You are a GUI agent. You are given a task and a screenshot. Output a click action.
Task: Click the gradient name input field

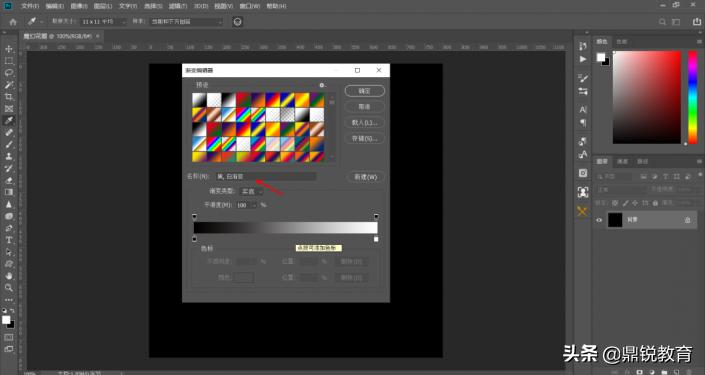[266, 177]
